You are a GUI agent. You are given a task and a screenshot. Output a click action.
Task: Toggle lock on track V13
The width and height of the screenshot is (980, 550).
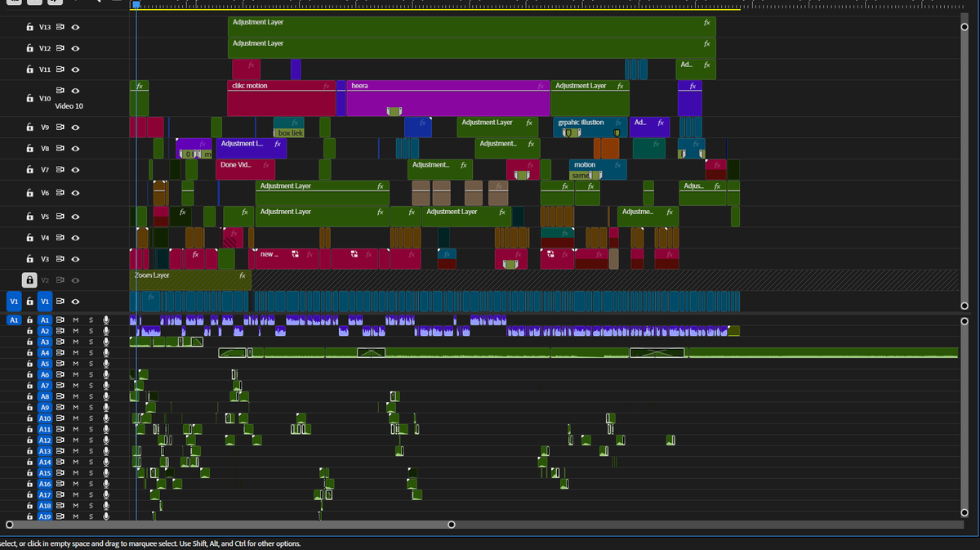[x=29, y=27]
